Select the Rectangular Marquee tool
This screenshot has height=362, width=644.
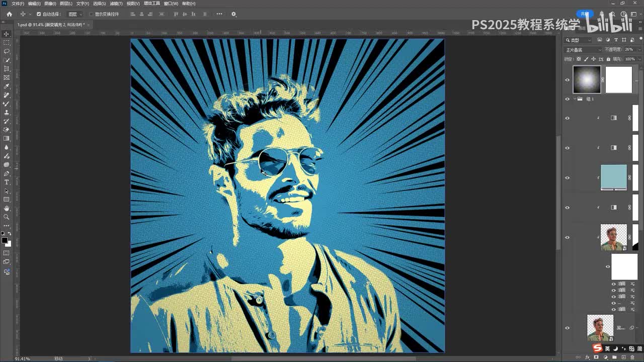coord(7,43)
